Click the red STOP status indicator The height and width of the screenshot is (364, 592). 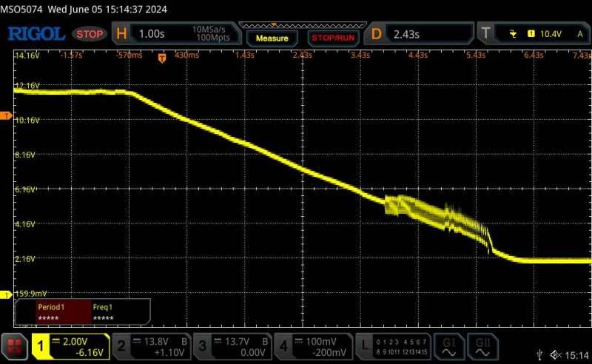(90, 34)
